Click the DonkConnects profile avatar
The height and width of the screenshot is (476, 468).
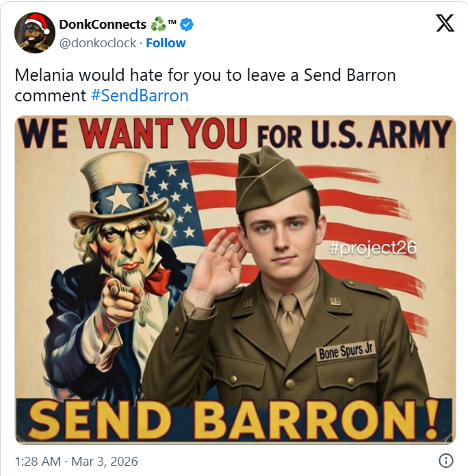point(35,33)
